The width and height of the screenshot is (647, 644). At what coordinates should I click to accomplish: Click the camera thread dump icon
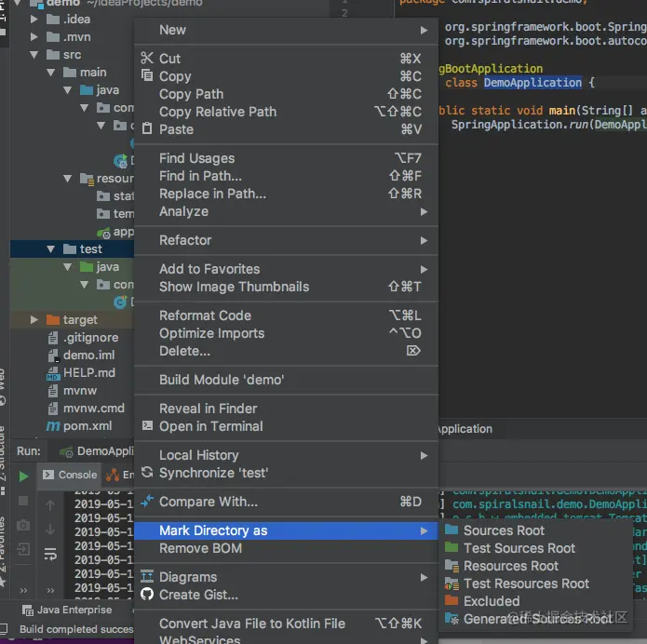23,525
